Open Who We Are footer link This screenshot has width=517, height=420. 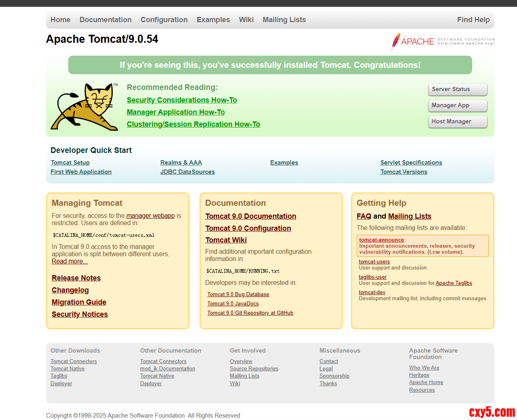[424, 368]
